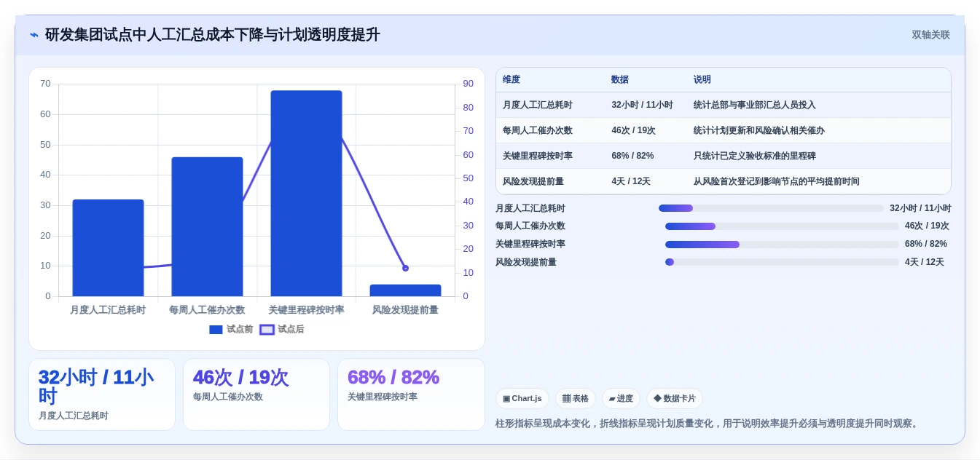Screen dimensions: 980x460
Task: Click the lightning icon beside the title
Action: coord(34,35)
